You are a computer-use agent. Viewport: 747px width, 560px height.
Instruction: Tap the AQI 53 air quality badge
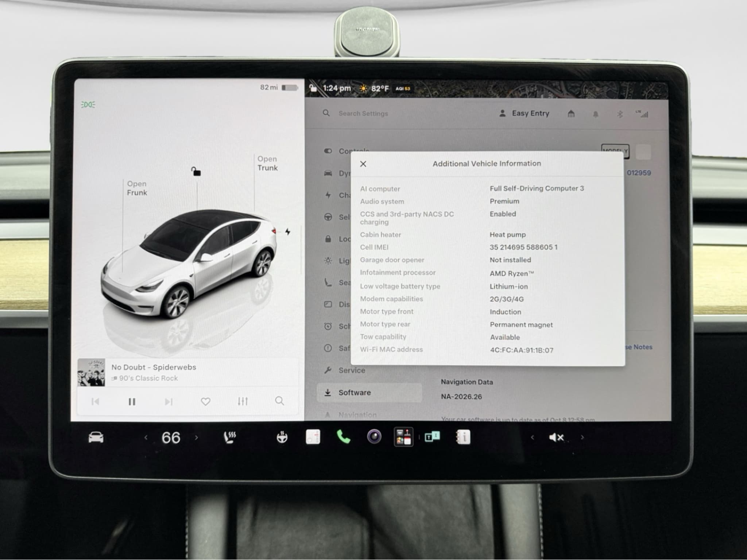point(403,89)
